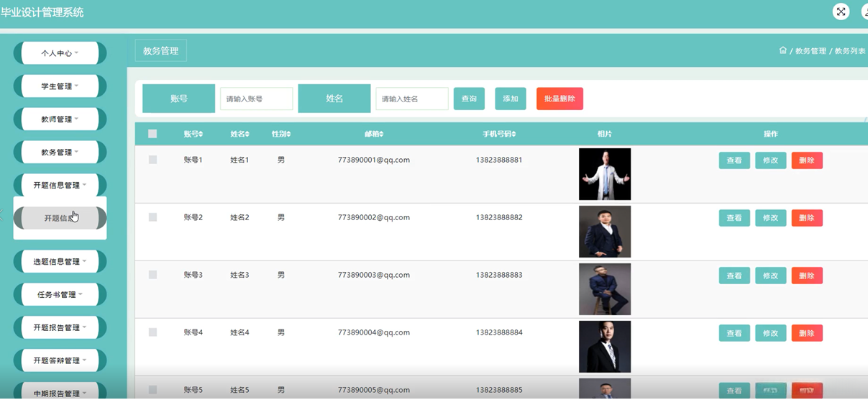Collapse the 开题信息管理 sidebar menu

coord(60,186)
